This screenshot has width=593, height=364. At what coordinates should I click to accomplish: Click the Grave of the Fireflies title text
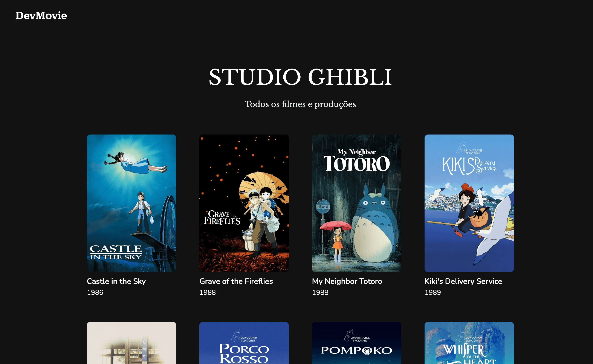(x=236, y=281)
